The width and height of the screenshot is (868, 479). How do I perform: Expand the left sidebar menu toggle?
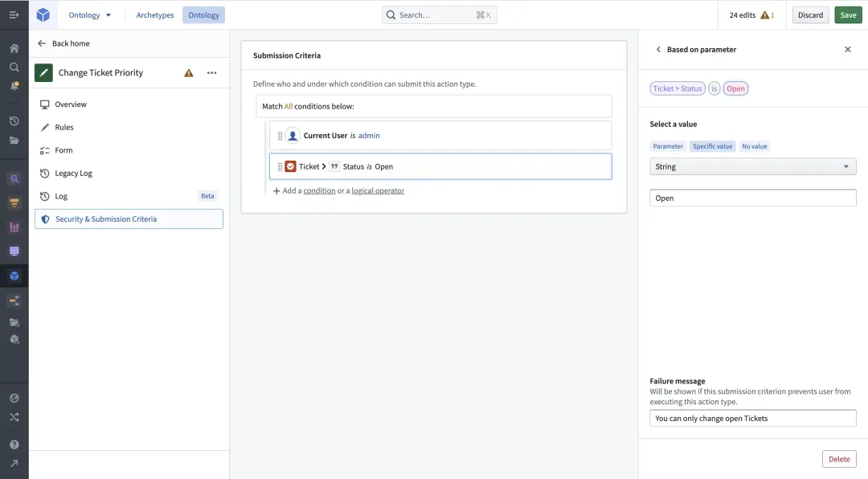pos(14,15)
